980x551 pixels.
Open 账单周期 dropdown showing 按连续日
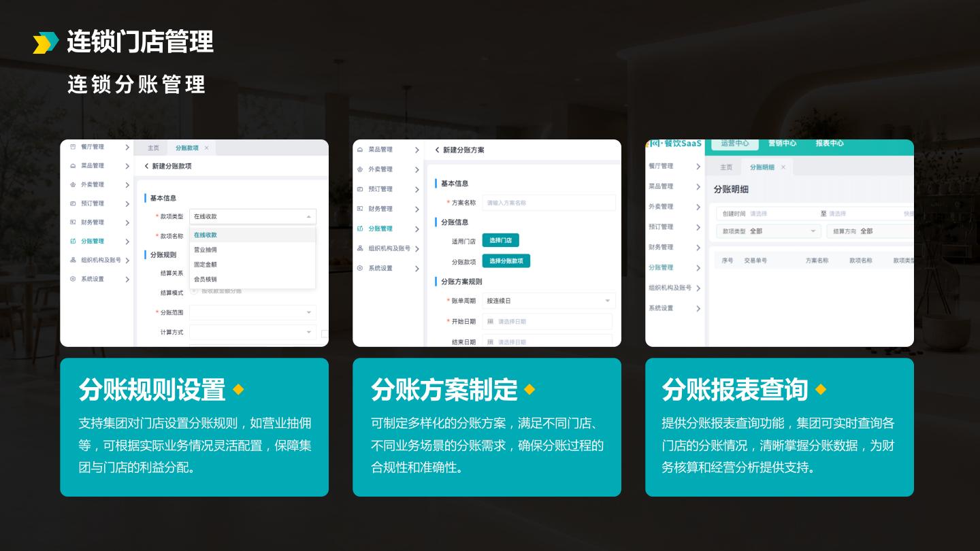[549, 301]
